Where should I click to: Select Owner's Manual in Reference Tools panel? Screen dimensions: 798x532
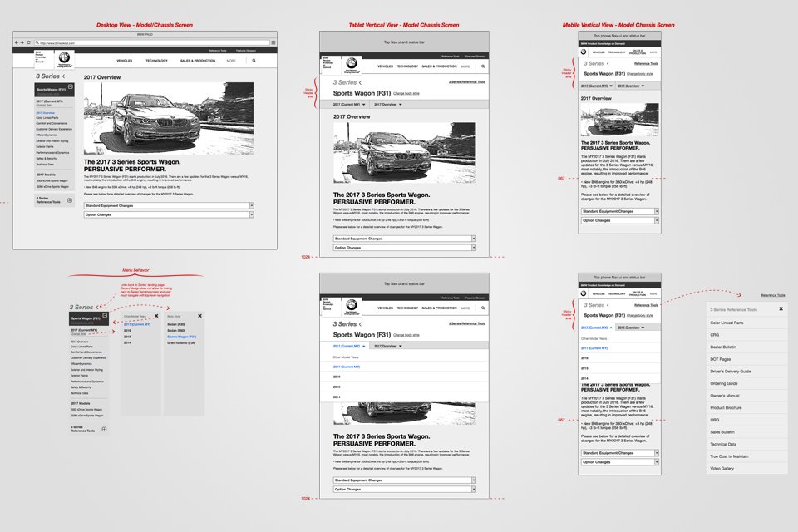click(x=746, y=396)
